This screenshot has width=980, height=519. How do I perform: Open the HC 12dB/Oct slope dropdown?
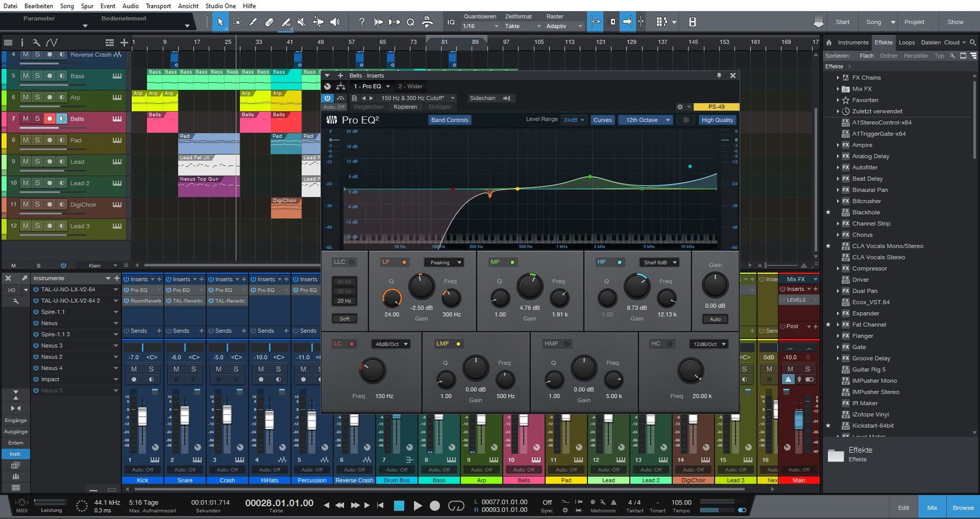click(x=709, y=344)
